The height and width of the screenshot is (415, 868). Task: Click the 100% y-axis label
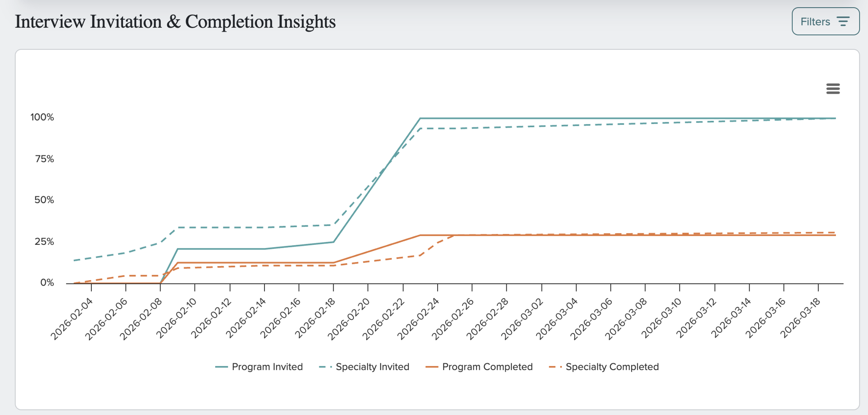coord(42,117)
